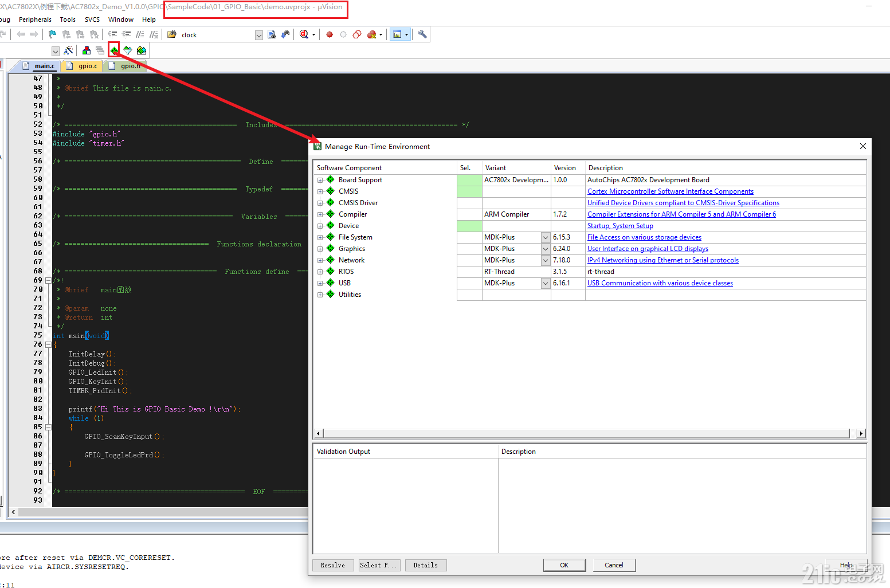The width and height of the screenshot is (890, 588).
Task: Open the Startup, System Setup link
Action: click(x=620, y=226)
